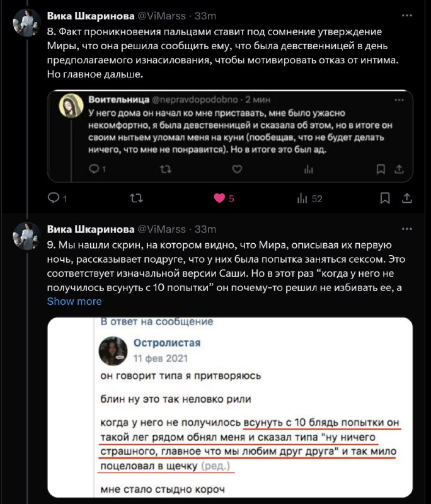
Task: View analytics showing 52 views
Action: coord(309,198)
